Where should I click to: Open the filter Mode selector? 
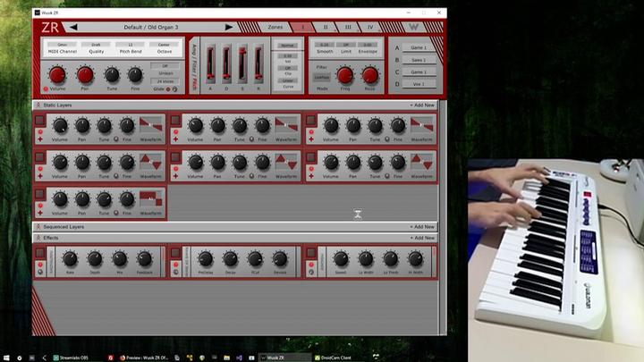[x=322, y=77]
